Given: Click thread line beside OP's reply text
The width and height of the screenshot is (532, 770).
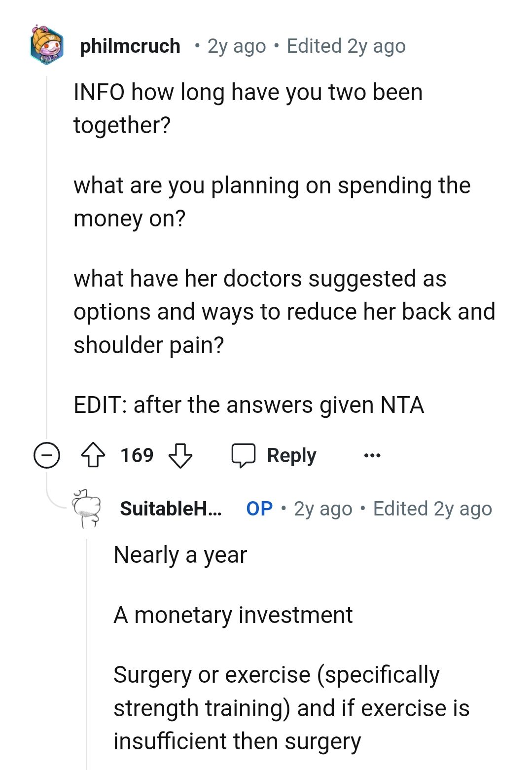Looking at the screenshot, I should [87, 651].
